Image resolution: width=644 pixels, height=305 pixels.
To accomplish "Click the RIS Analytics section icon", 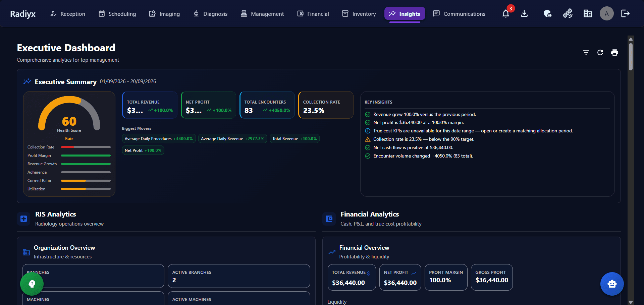I will (x=23, y=219).
